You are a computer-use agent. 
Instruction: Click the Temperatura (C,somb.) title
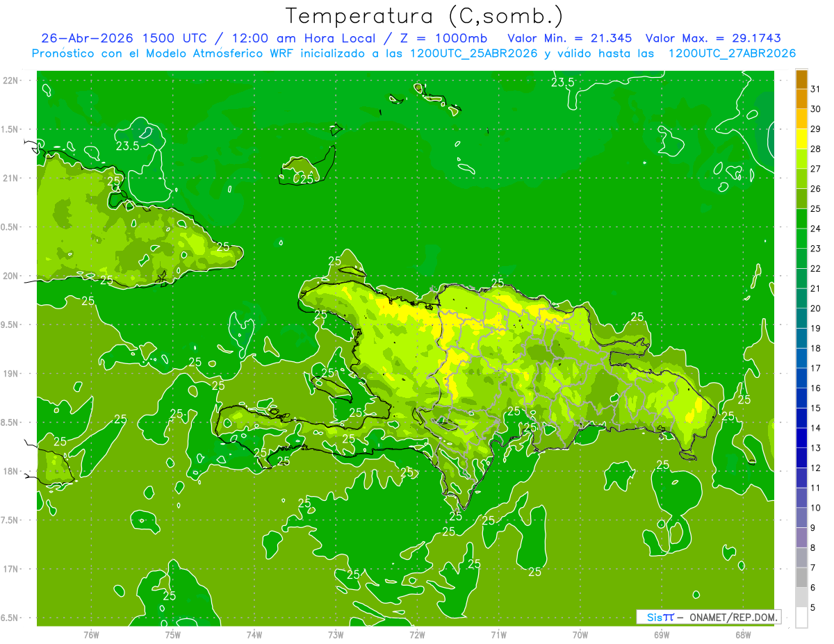[425, 15]
